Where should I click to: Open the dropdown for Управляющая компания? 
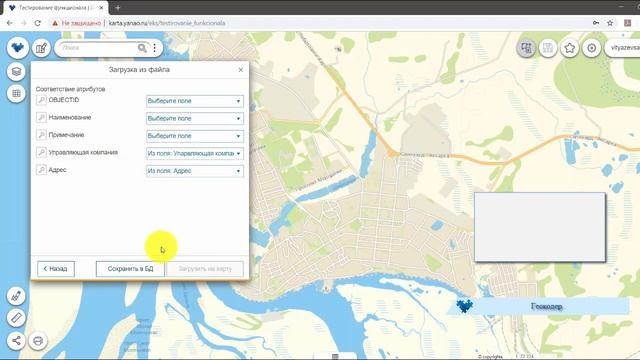(195, 153)
